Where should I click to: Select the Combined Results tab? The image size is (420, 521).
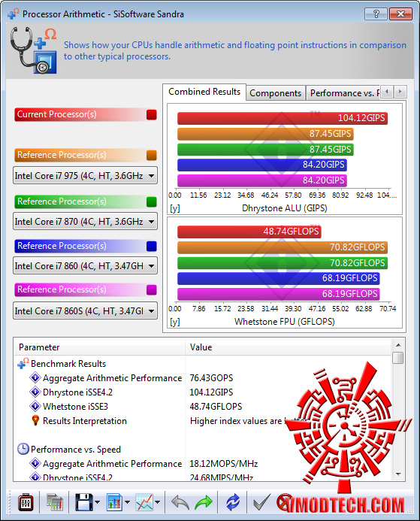coord(204,92)
